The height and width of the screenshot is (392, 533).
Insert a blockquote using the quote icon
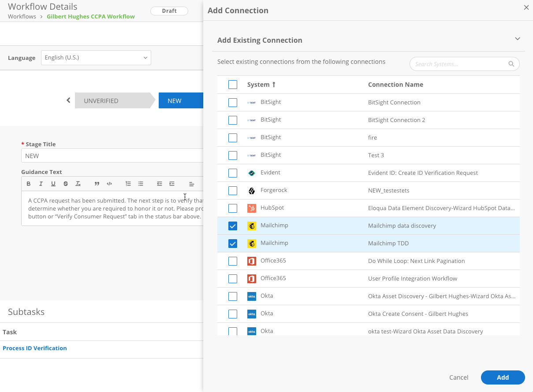coord(97,184)
